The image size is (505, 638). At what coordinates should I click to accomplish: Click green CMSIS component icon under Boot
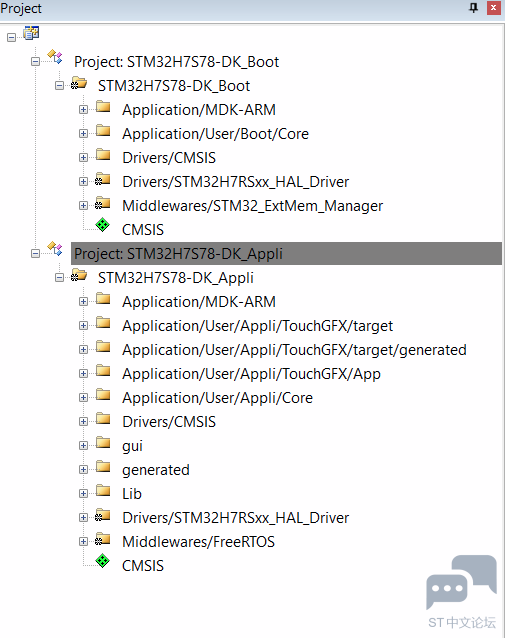point(103,225)
